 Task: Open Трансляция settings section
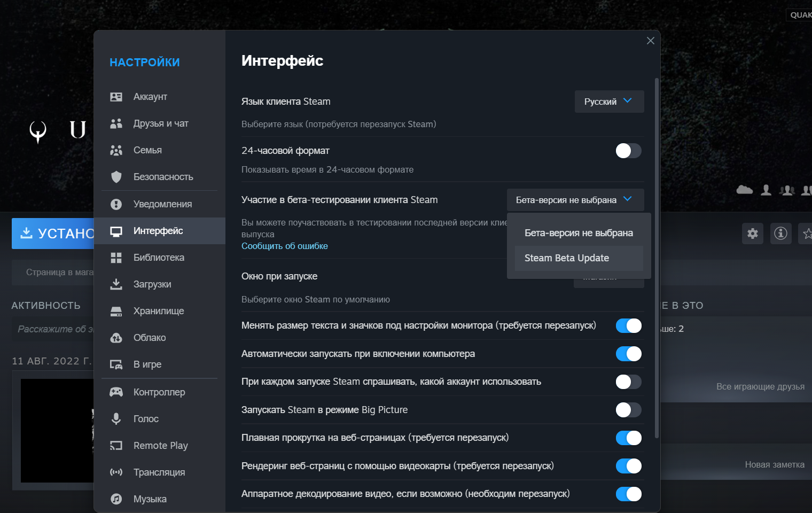tap(159, 472)
